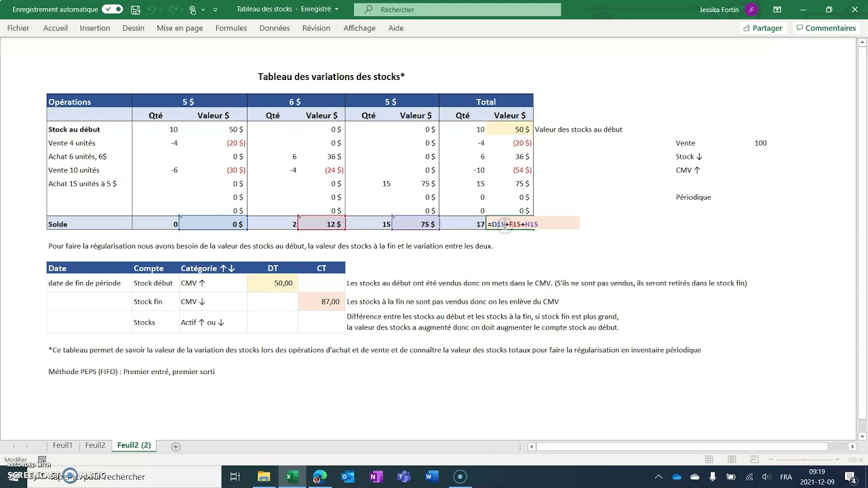Open the Aide ribbon tab
Screen dimensions: 868x488
coord(396,28)
